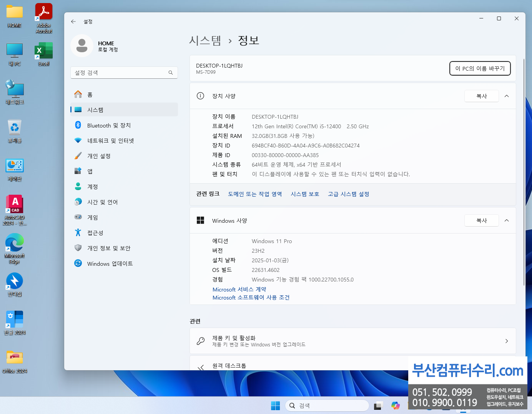This screenshot has height=414, width=532.
Task: Click the 장치 ID value 694BCF40-B60D
Action: point(306,146)
